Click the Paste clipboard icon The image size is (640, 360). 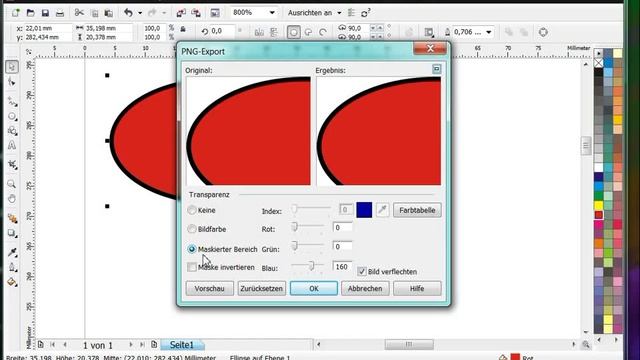[109, 13]
